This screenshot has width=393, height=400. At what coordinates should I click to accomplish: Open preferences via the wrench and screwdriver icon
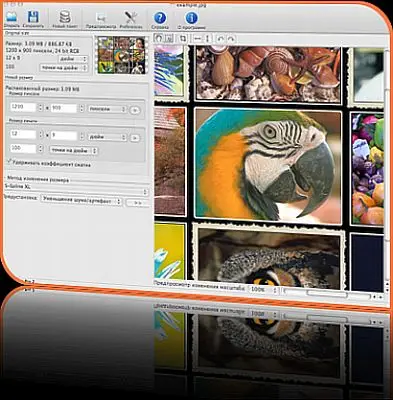[x=131, y=20]
